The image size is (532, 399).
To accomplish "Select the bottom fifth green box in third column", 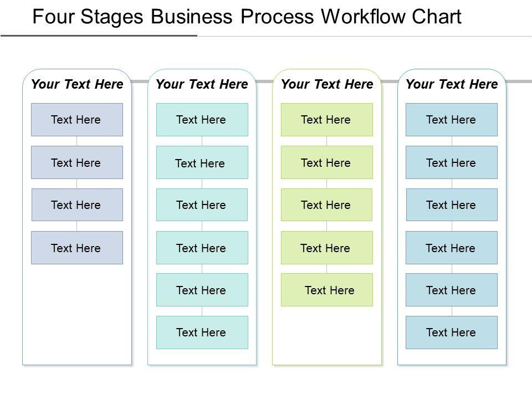I will click(327, 290).
